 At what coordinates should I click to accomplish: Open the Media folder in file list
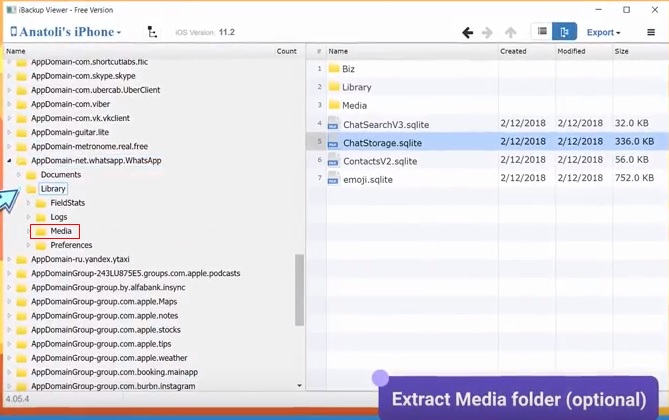pos(354,105)
